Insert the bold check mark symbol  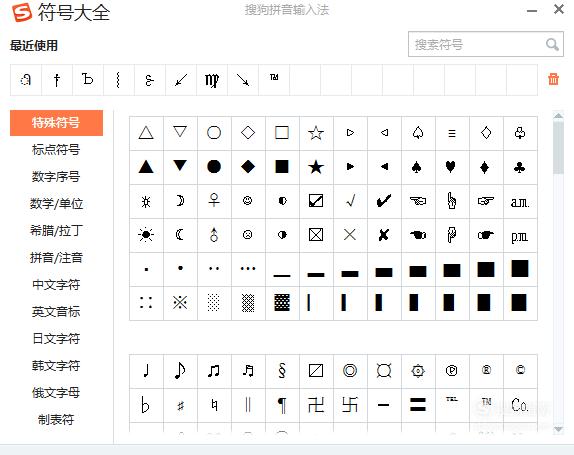pyautogui.click(x=384, y=201)
